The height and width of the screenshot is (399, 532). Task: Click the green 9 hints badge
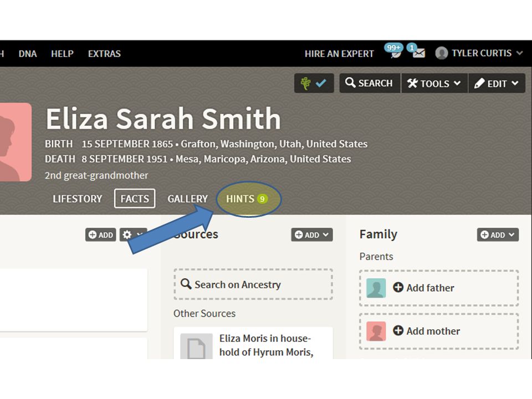click(262, 199)
